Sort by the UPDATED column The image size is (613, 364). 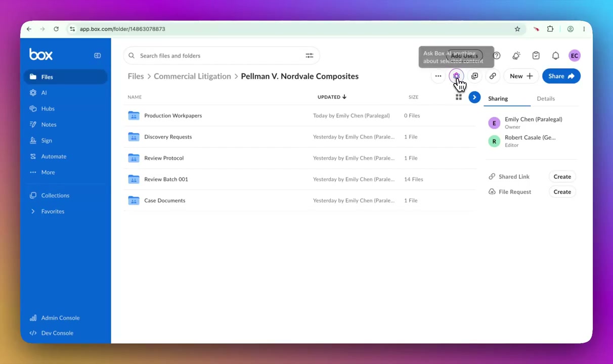pyautogui.click(x=332, y=97)
